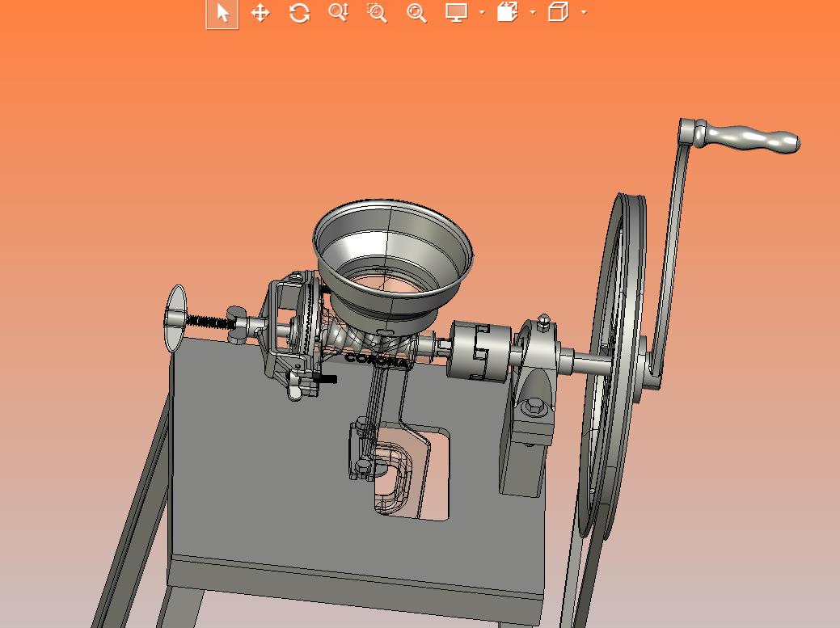Image resolution: width=840 pixels, height=628 pixels.
Task: Activate the pan move tool
Action: pos(260,13)
